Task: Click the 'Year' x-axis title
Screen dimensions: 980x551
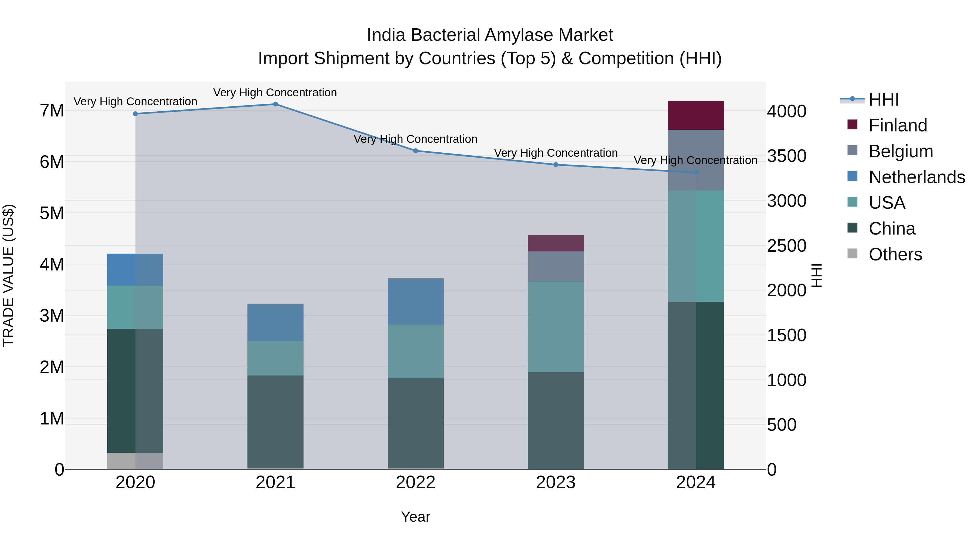Action: 416,517
